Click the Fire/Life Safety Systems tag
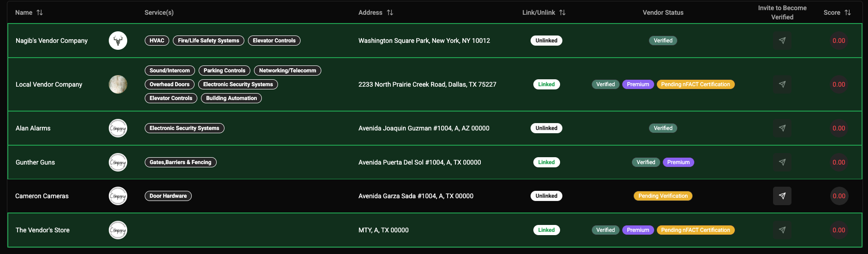Viewport: 868px width, 254px height. [208, 41]
